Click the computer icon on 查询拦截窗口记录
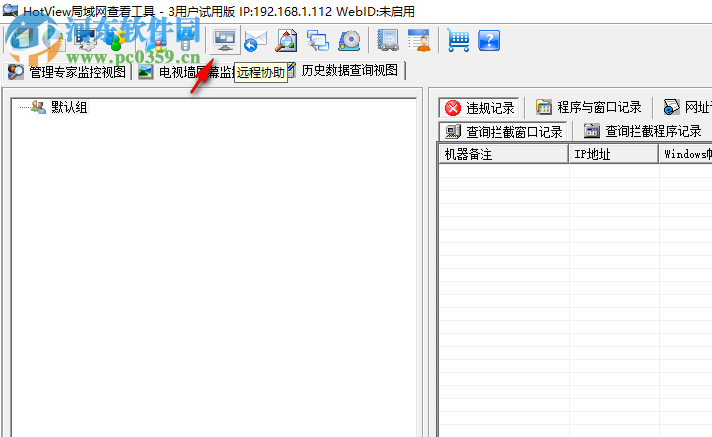 click(453, 132)
